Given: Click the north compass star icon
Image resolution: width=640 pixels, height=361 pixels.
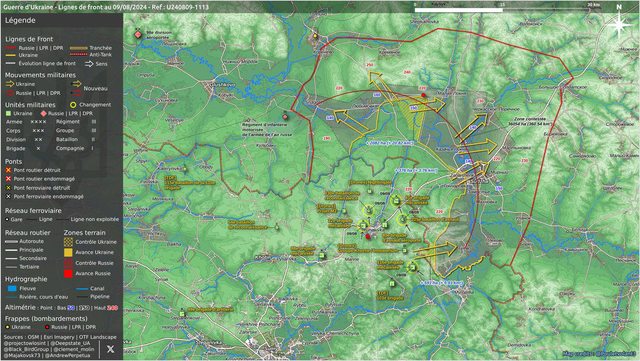Looking at the screenshot, I should [x=620, y=25].
